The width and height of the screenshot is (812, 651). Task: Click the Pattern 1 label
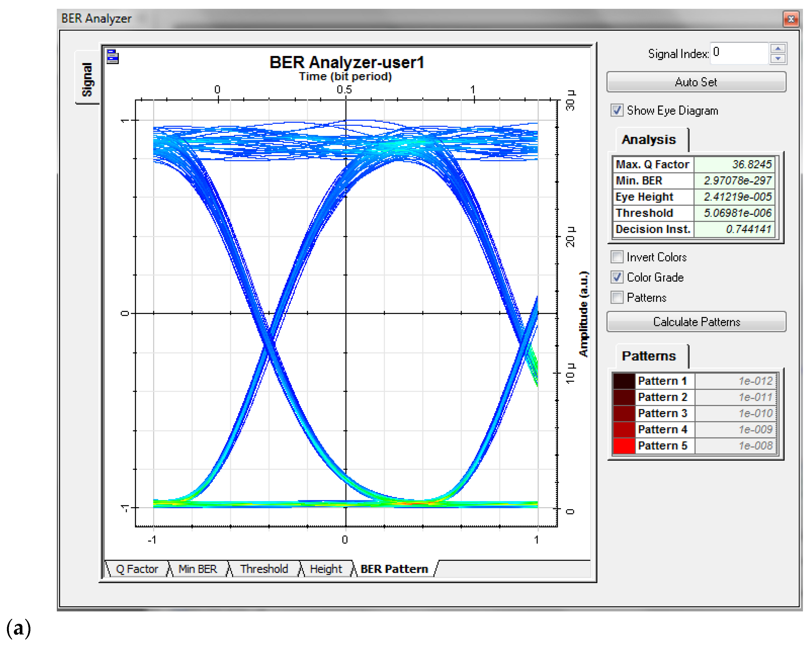pyautogui.click(x=665, y=381)
